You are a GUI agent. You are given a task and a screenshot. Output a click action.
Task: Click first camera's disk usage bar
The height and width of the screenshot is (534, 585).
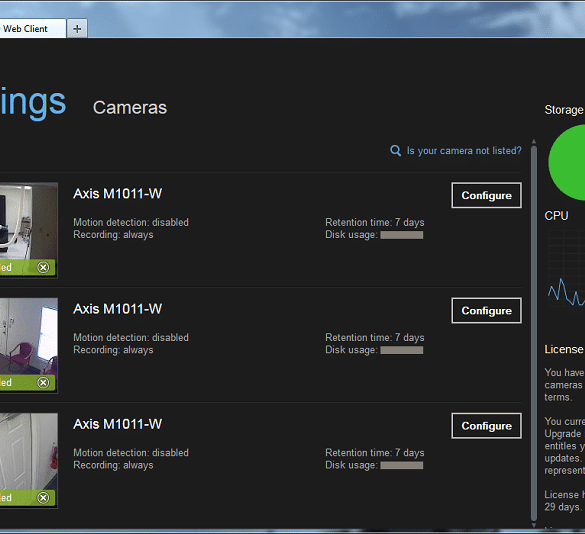(401, 235)
